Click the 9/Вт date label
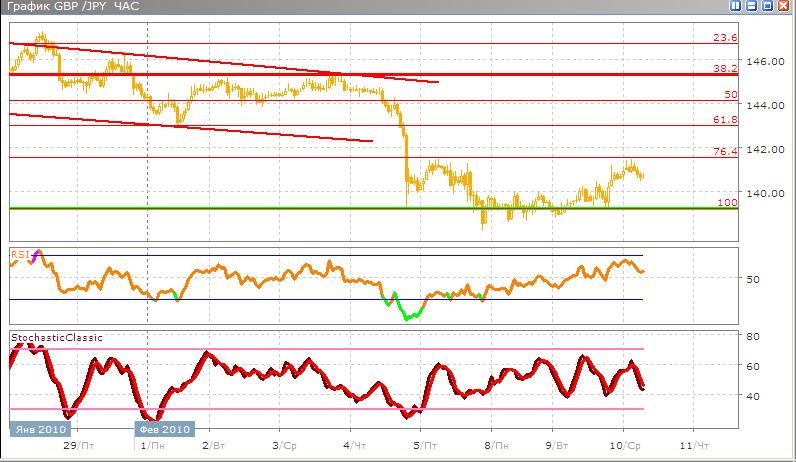The height and width of the screenshot is (462, 796). tap(557, 446)
